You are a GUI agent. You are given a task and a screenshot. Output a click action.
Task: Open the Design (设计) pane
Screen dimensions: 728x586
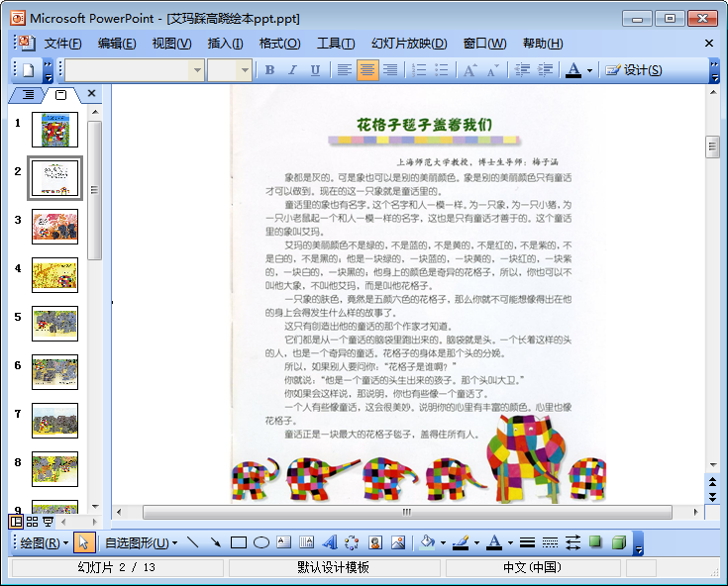[x=634, y=70]
